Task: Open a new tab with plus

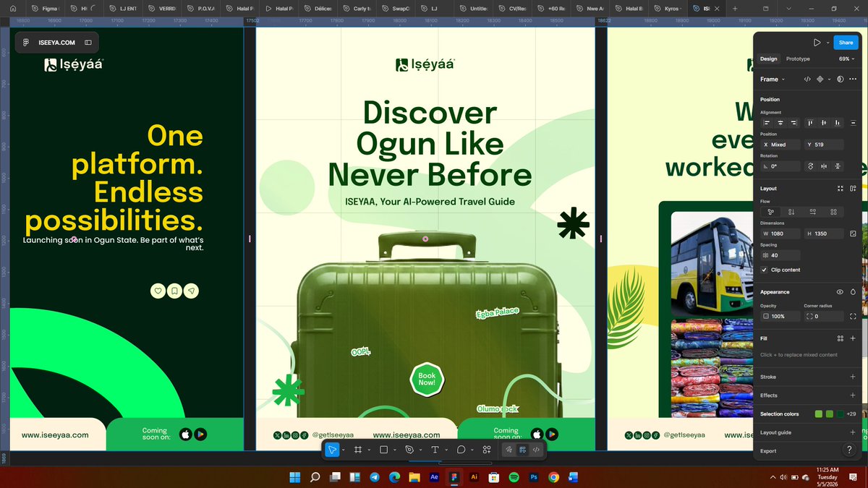Action: click(735, 8)
